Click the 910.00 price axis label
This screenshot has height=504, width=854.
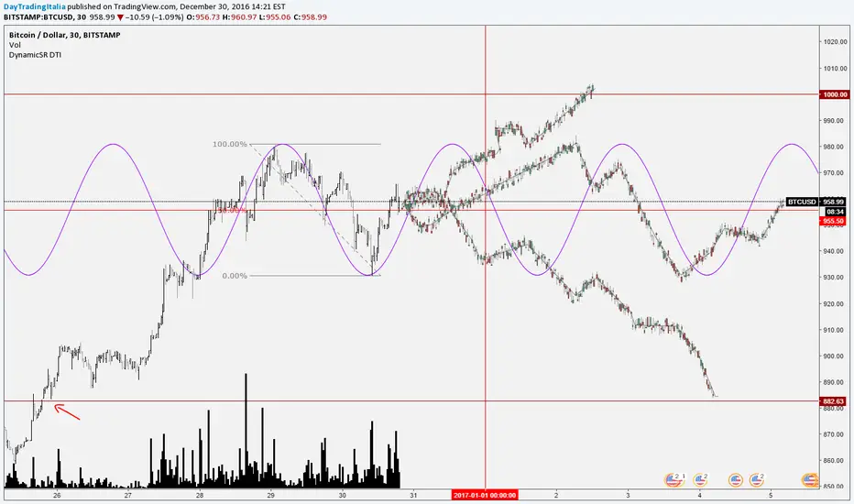pyautogui.click(x=836, y=330)
